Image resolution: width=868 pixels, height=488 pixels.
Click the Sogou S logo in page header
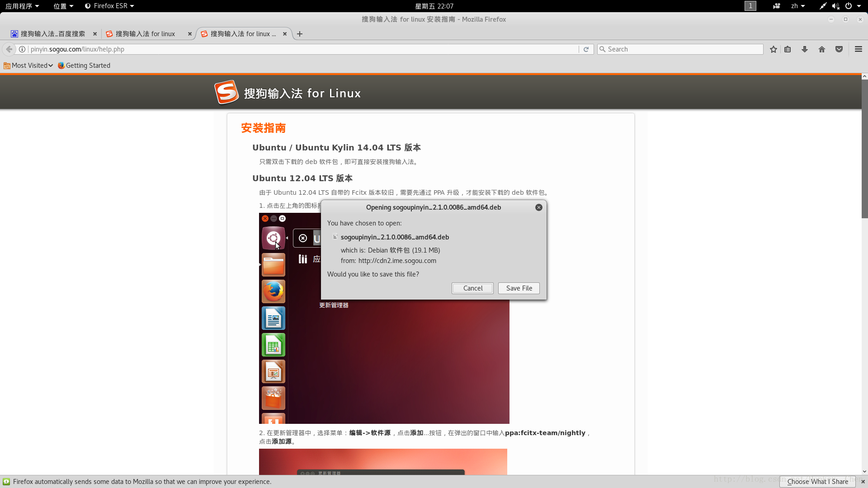tap(226, 92)
